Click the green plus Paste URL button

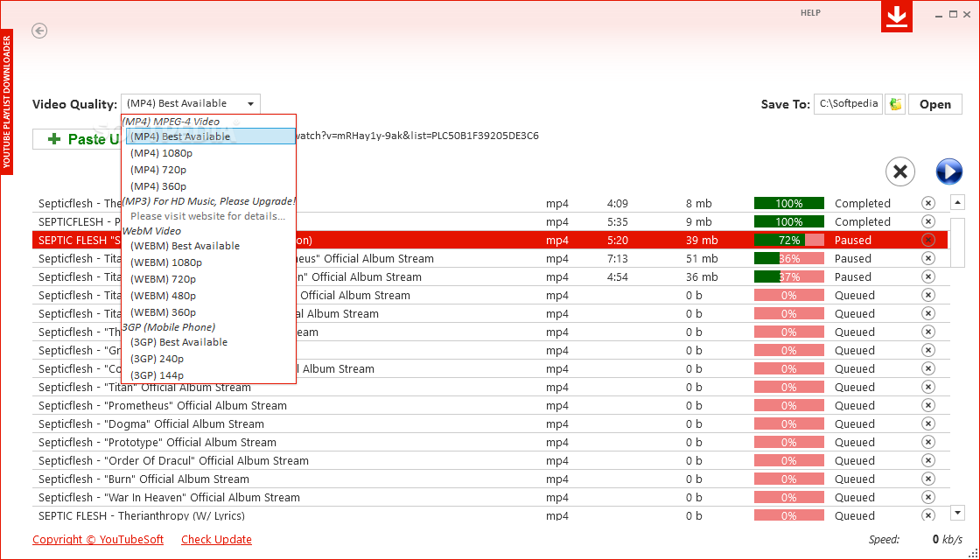point(77,139)
